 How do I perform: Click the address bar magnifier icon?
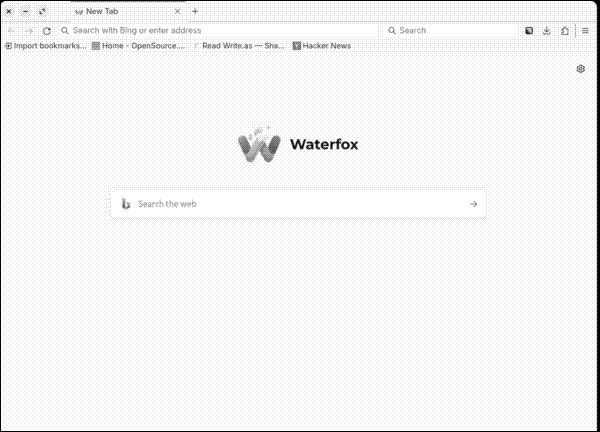tap(65, 31)
